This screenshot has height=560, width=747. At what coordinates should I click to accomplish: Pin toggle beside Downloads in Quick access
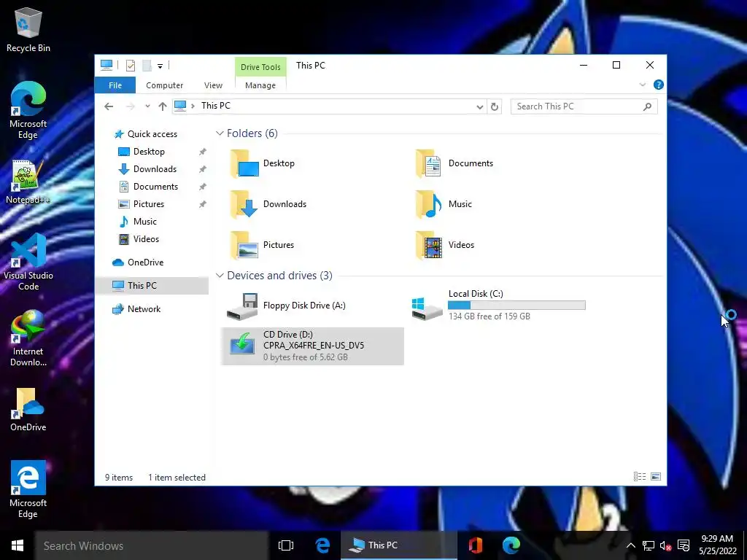click(203, 169)
